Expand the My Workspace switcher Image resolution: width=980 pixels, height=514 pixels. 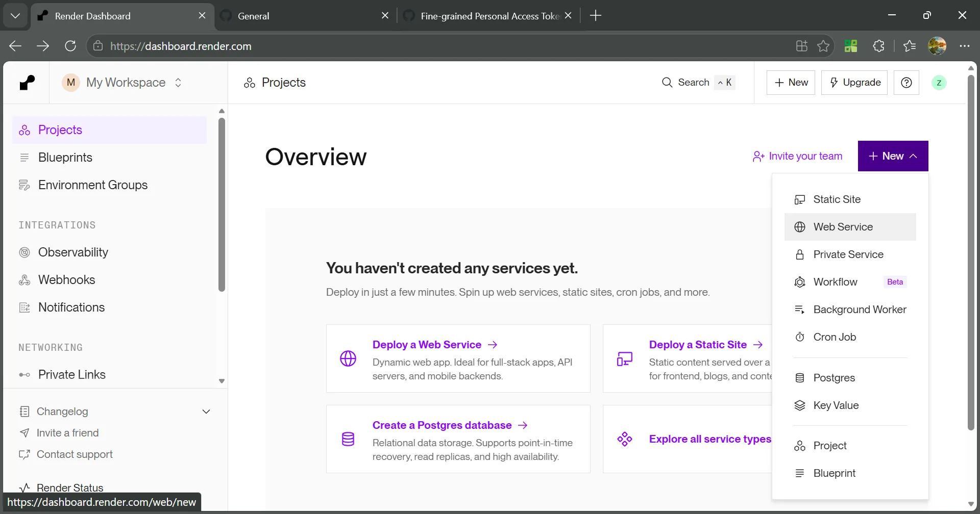122,83
